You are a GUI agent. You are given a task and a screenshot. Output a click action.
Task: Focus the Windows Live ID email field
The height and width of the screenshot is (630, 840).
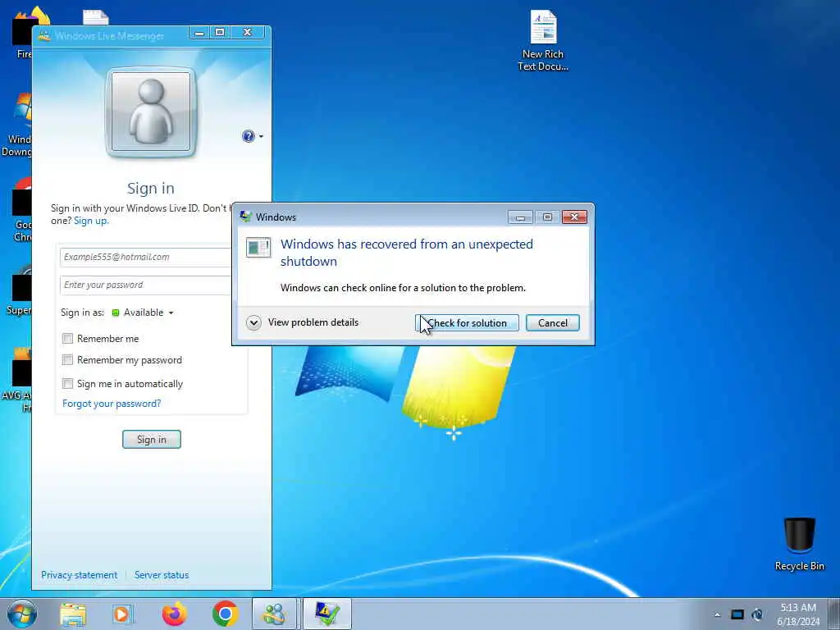click(x=145, y=257)
